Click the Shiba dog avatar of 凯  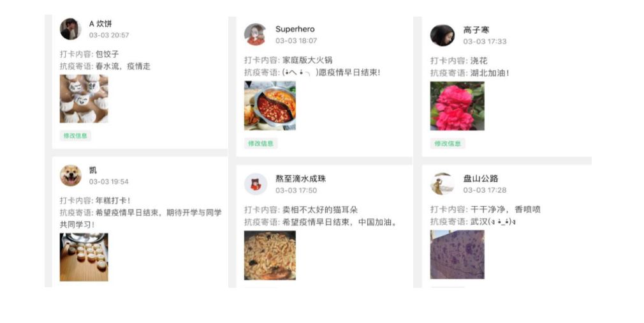(x=71, y=176)
